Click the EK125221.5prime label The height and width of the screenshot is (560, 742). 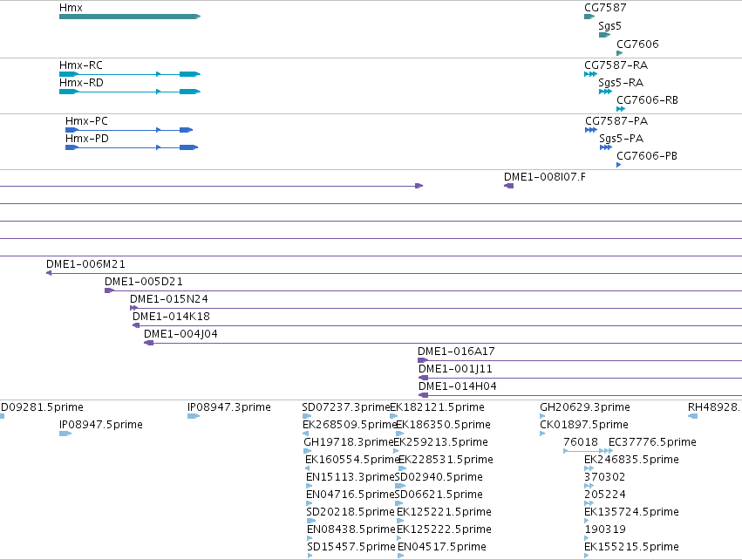(444, 512)
